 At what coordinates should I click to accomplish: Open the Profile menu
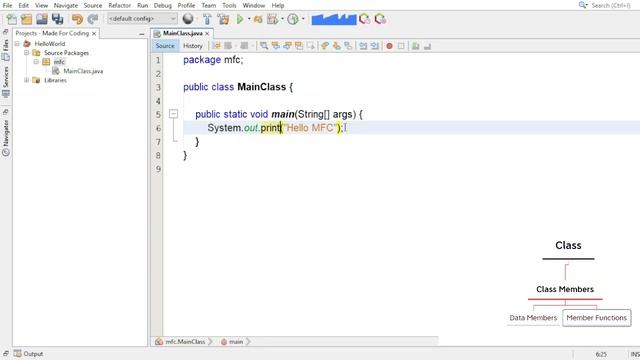pos(186,5)
